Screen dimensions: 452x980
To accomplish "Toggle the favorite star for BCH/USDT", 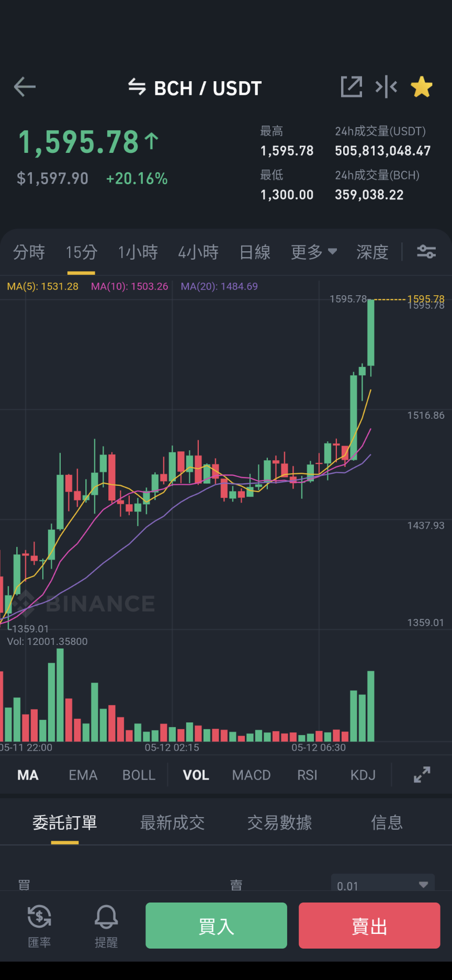I will click(422, 87).
